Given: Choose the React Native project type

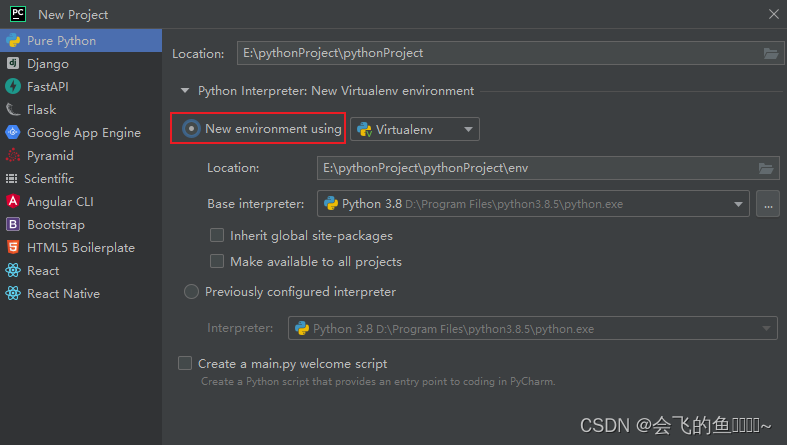Looking at the screenshot, I should (81, 293).
